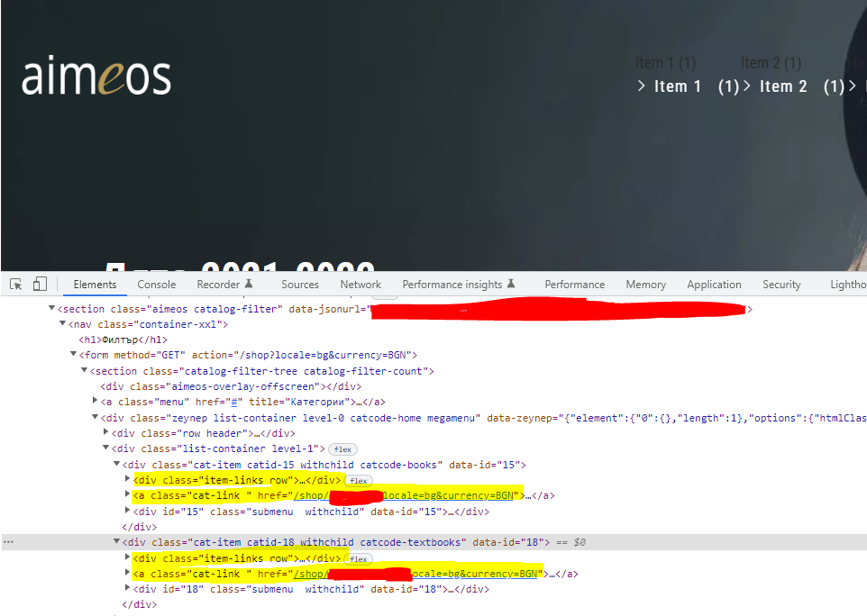The width and height of the screenshot is (867, 616).
Task: Collapse the list-container level-1 node
Action: (105, 448)
